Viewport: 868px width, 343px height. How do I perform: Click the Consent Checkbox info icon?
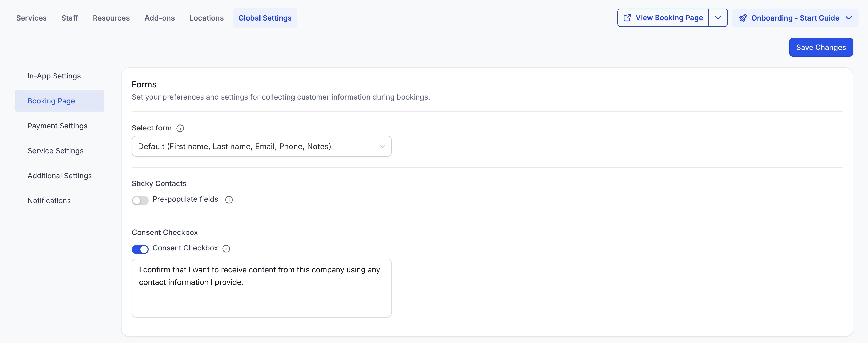[226, 249]
